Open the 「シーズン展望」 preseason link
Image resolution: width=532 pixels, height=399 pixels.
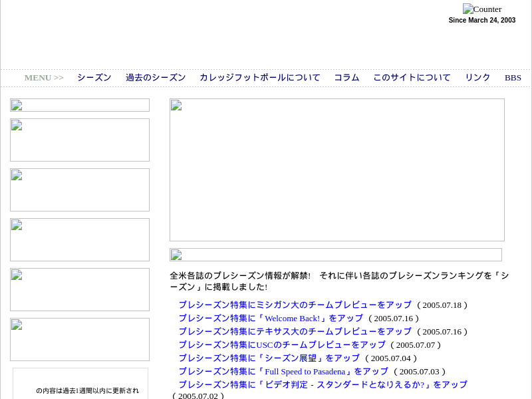(269, 358)
